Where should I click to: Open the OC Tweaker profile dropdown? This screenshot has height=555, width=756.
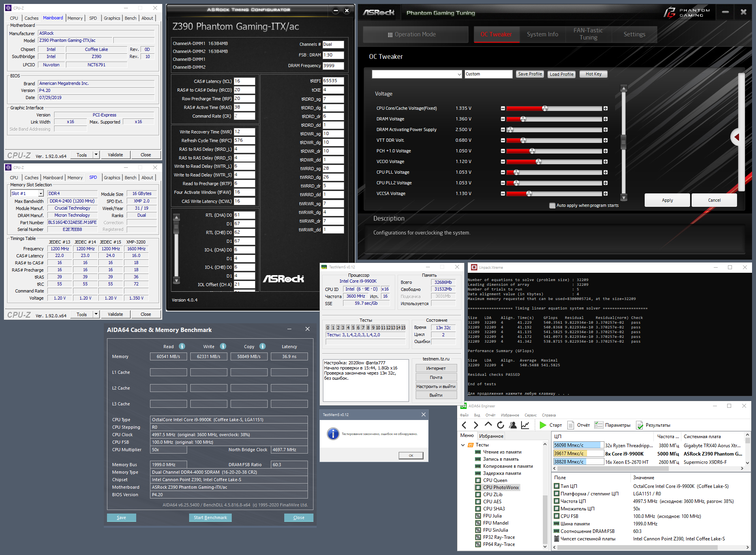click(417, 74)
